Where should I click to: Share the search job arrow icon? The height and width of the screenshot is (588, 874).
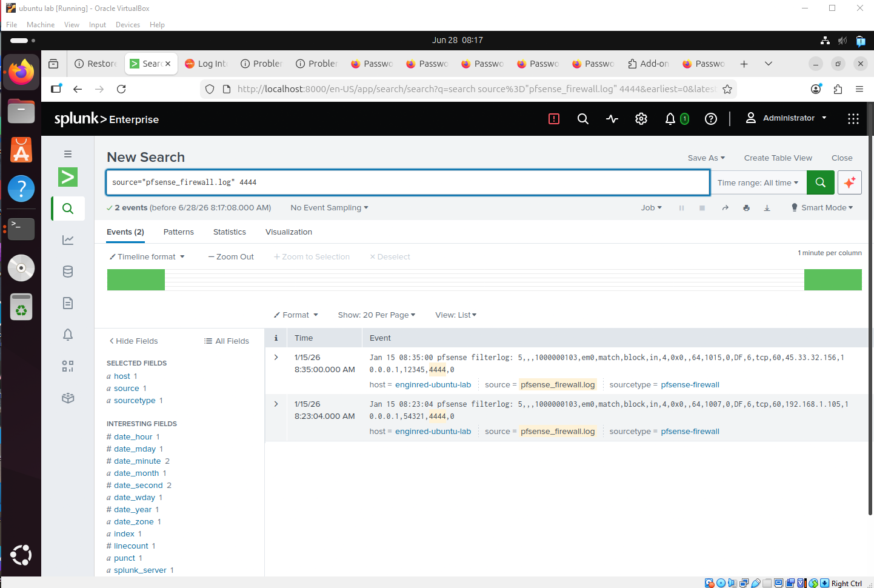pyautogui.click(x=725, y=208)
